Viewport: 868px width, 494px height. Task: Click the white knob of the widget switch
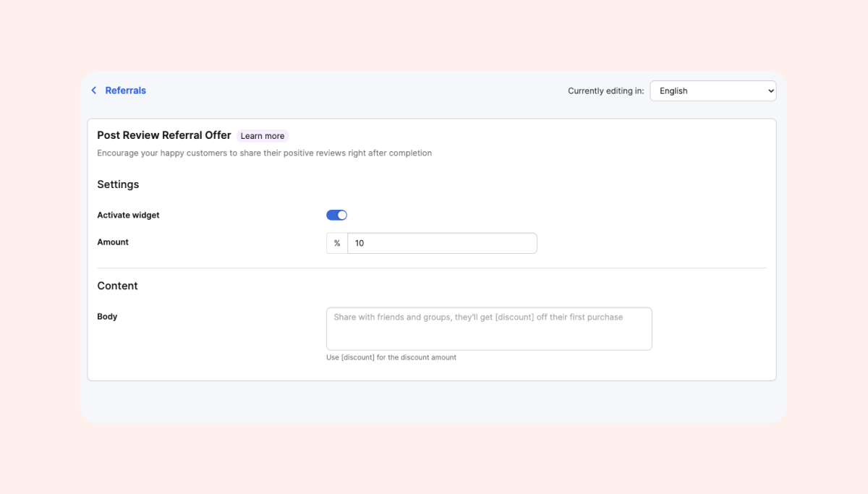pos(342,215)
